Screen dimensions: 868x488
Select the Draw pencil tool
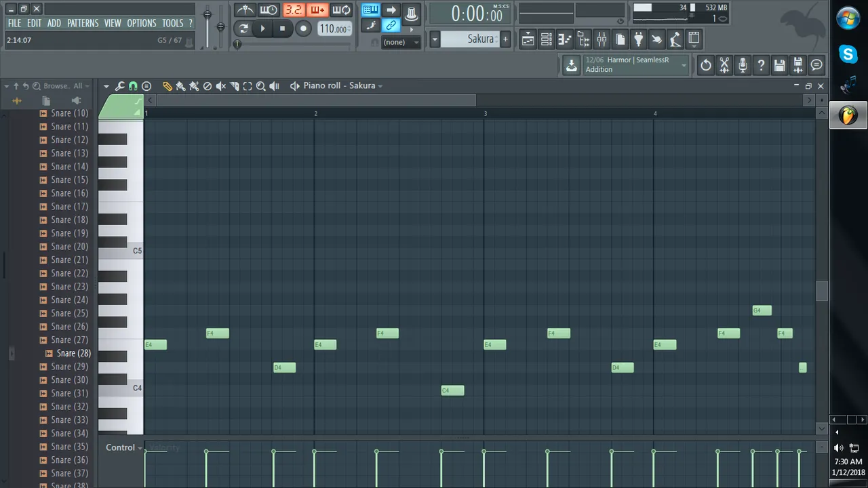click(167, 86)
